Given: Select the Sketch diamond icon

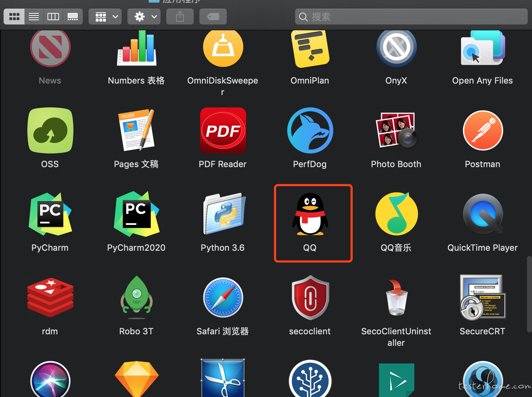Looking at the screenshot, I should coord(137,379).
